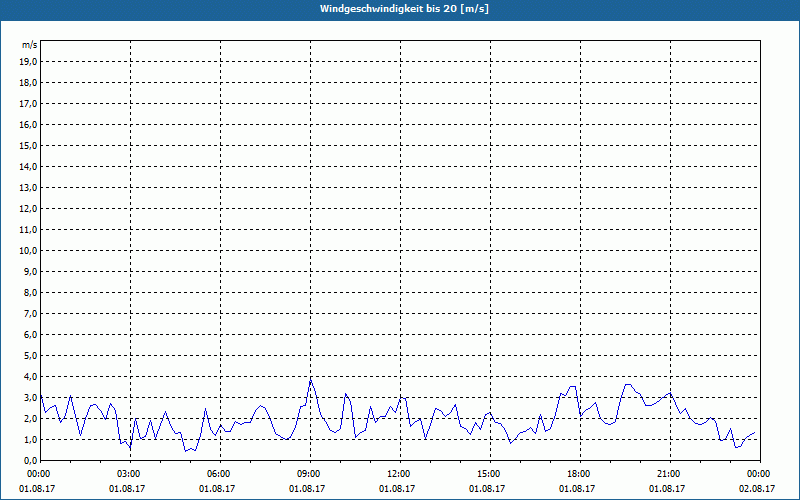The image size is (800, 500).
Task: Click the 2,0 y-axis label
Action: pyautogui.click(x=31, y=418)
